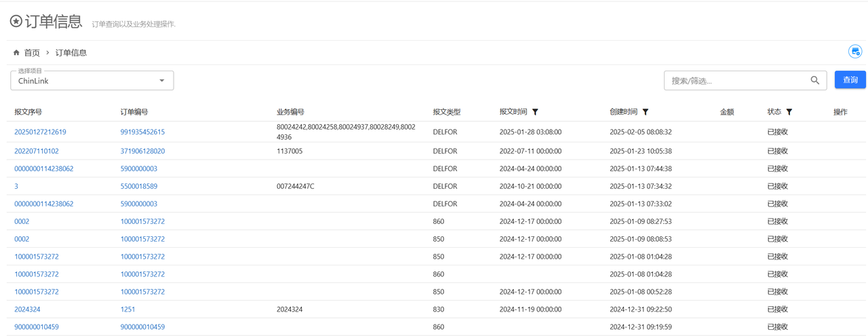This screenshot has width=868, height=336.
Task: Click order number 371906128020 link
Action: click(142, 151)
